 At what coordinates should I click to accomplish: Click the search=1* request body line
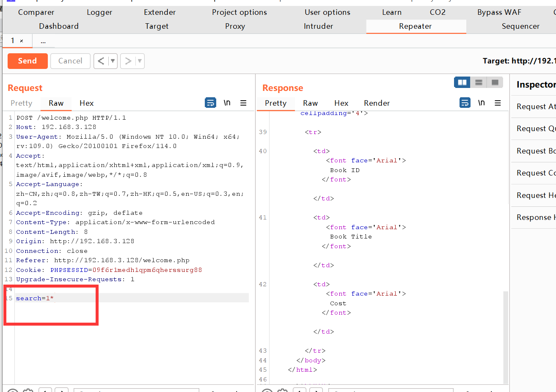35,298
